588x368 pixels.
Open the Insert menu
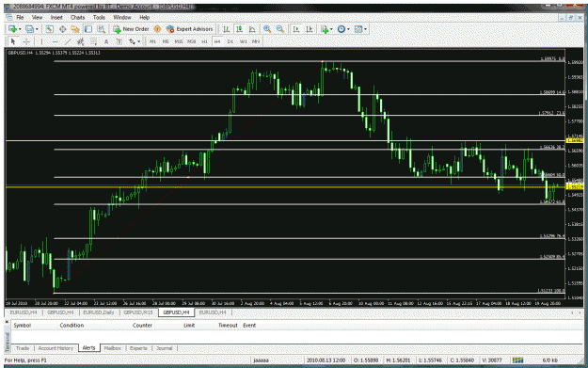(56, 17)
